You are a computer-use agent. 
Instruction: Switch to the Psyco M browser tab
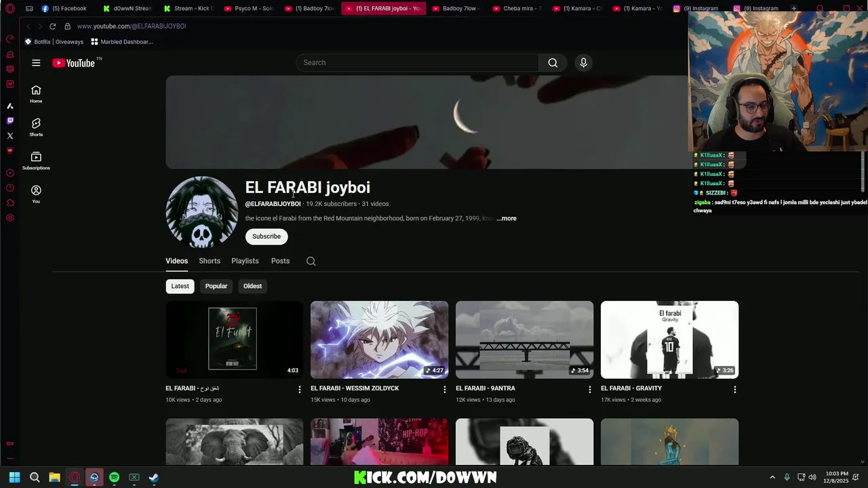pyautogui.click(x=248, y=9)
